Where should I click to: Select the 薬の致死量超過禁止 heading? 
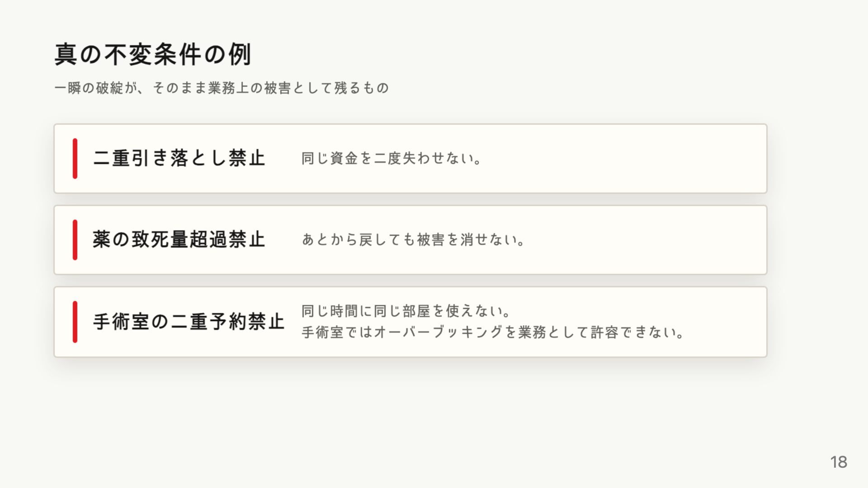coord(179,240)
